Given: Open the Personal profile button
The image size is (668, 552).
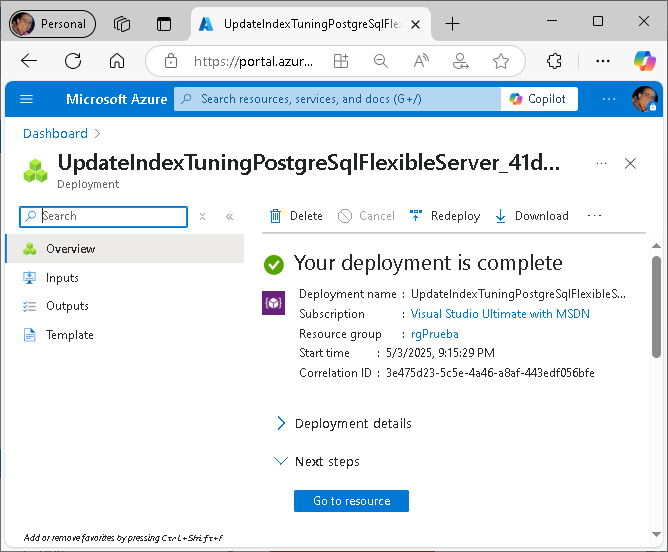Looking at the screenshot, I should click(52, 24).
